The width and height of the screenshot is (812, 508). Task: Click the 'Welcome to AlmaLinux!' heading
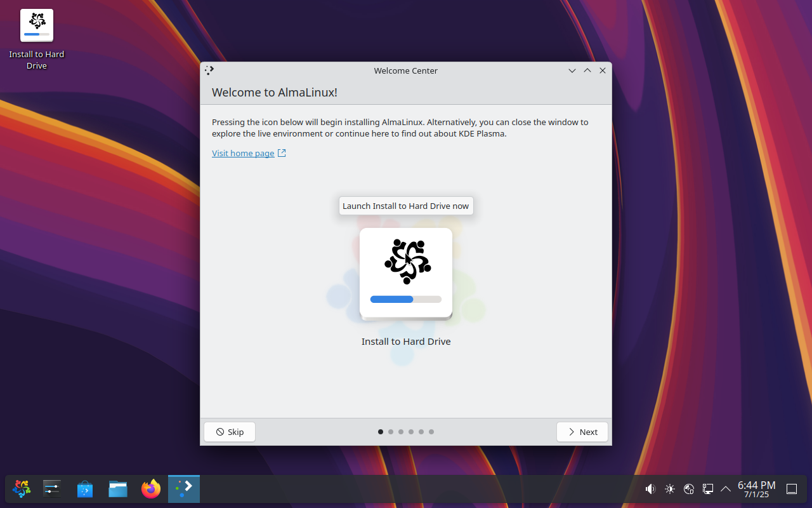(275, 93)
